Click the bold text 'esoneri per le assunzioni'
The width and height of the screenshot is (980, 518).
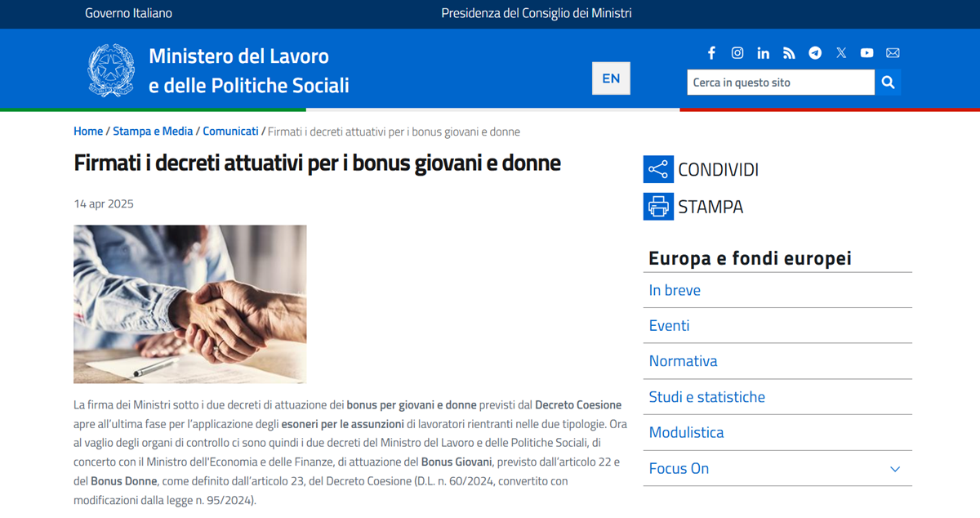(x=343, y=424)
